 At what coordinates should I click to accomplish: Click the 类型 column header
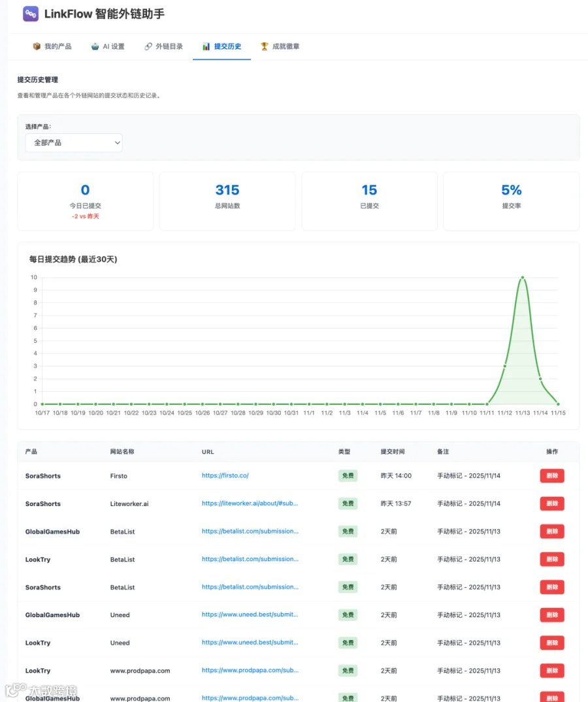tap(344, 452)
